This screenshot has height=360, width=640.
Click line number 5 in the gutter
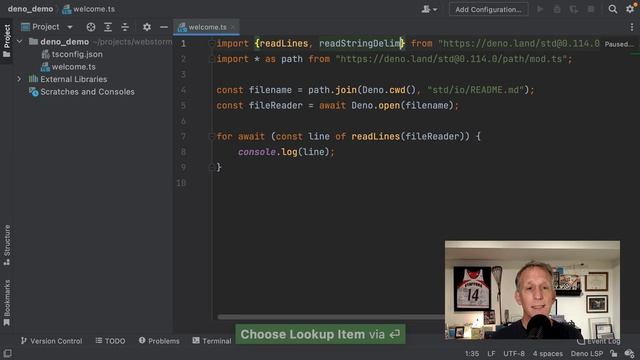click(183, 105)
